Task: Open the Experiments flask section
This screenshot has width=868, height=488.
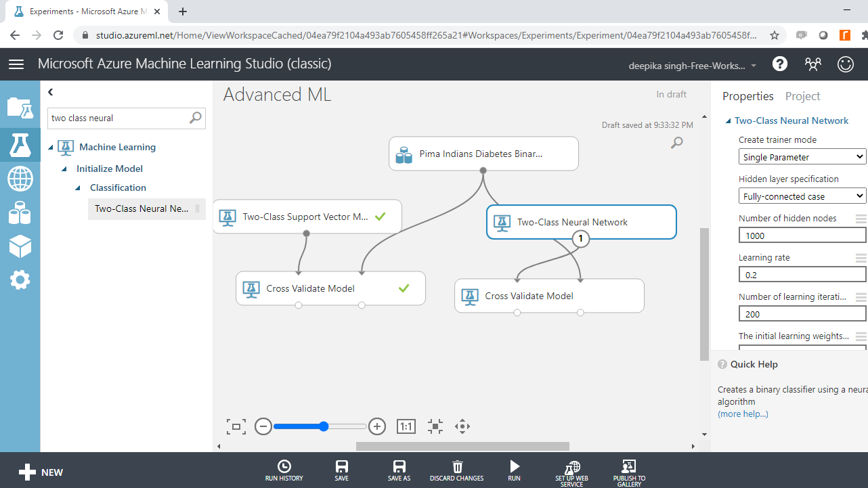Action: tap(20, 143)
